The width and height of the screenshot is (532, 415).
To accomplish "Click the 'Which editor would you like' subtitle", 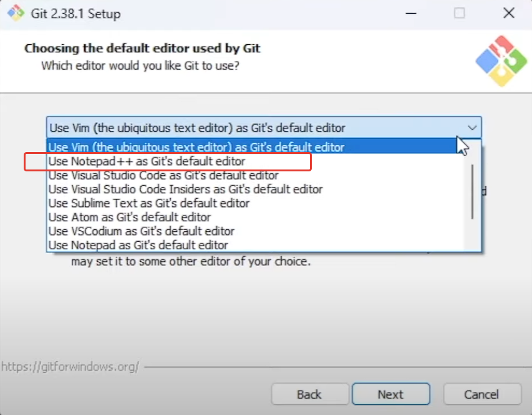I will [140, 65].
